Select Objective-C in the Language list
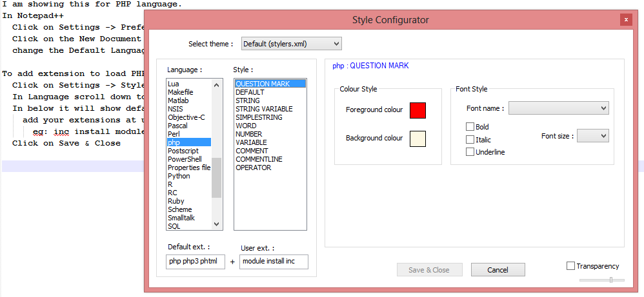This screenshot has width=644, height=297. [188, 117]
